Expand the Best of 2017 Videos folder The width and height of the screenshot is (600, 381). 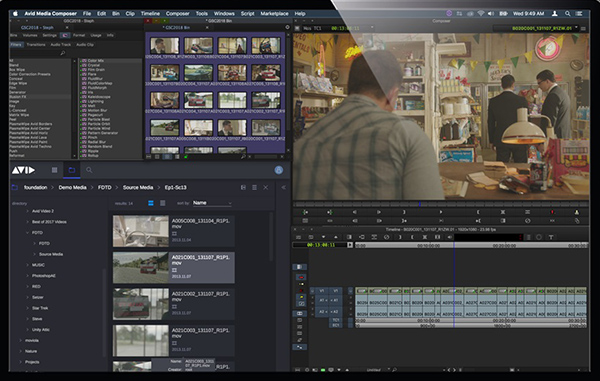click(28, 222)
